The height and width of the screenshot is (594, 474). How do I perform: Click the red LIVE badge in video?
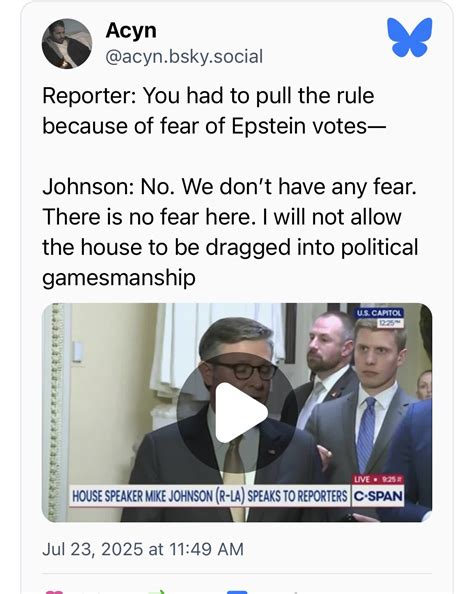point(378,479)
